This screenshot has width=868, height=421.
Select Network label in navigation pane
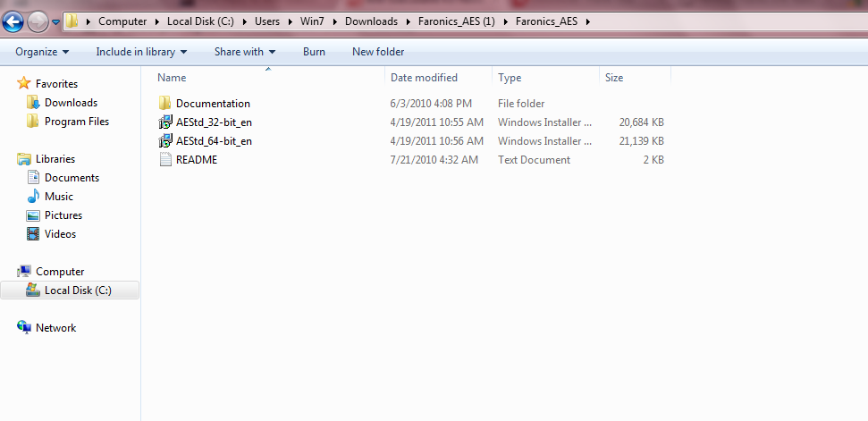56,328
